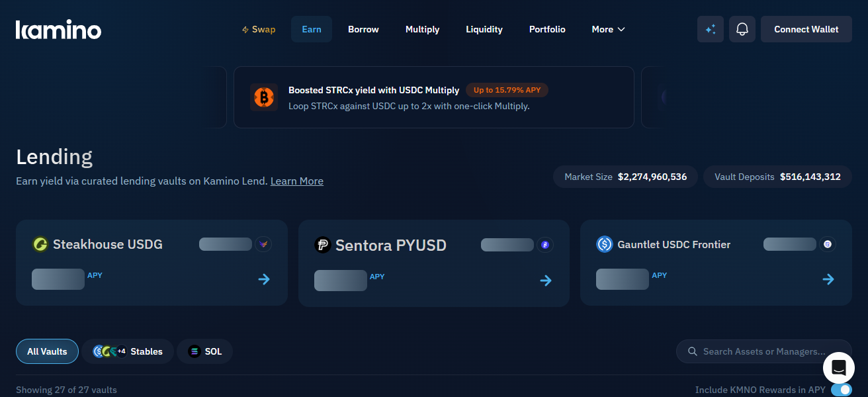Click the Steakhouse manager badge icon
Viewport: 868px width, 397px height.
(263, 244)
